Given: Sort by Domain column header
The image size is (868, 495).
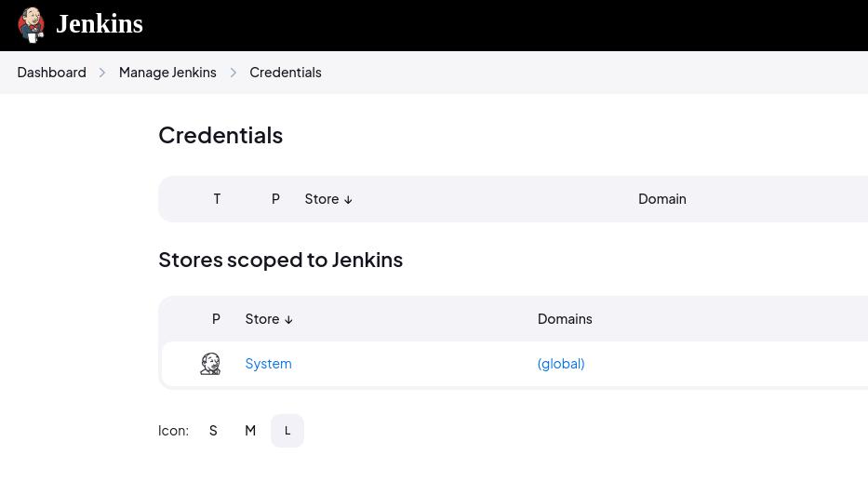Looking at the screenshot, I should [662, 199].
